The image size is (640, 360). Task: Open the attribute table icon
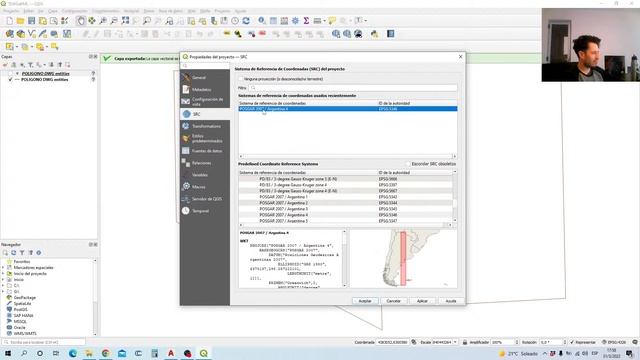(273, 20)
